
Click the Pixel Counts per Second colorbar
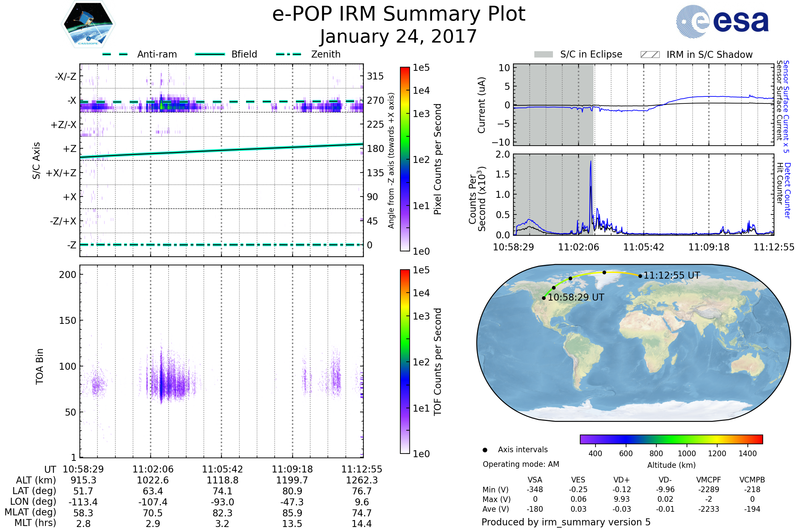(405, 159)
